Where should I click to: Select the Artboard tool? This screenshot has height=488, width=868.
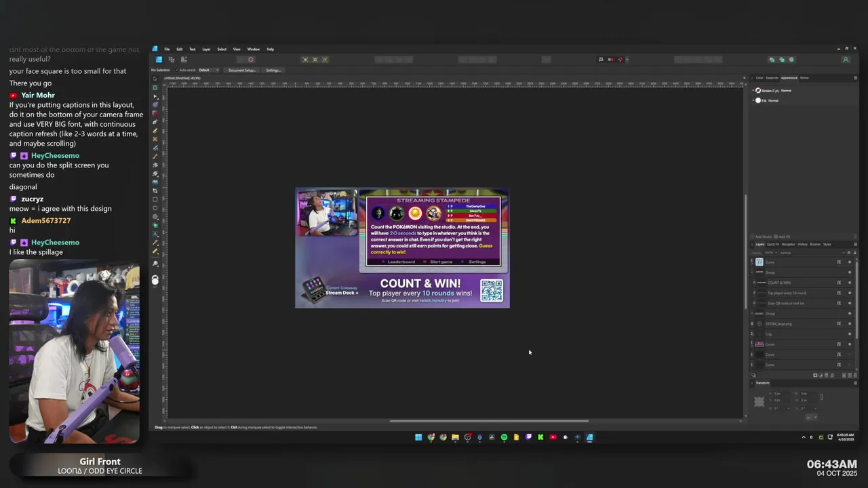tap(155, 87)
